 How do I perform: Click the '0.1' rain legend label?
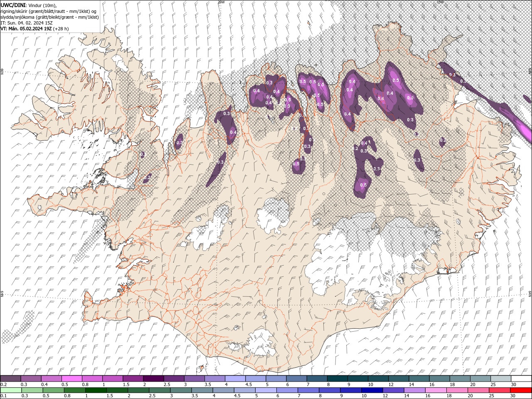3,396
